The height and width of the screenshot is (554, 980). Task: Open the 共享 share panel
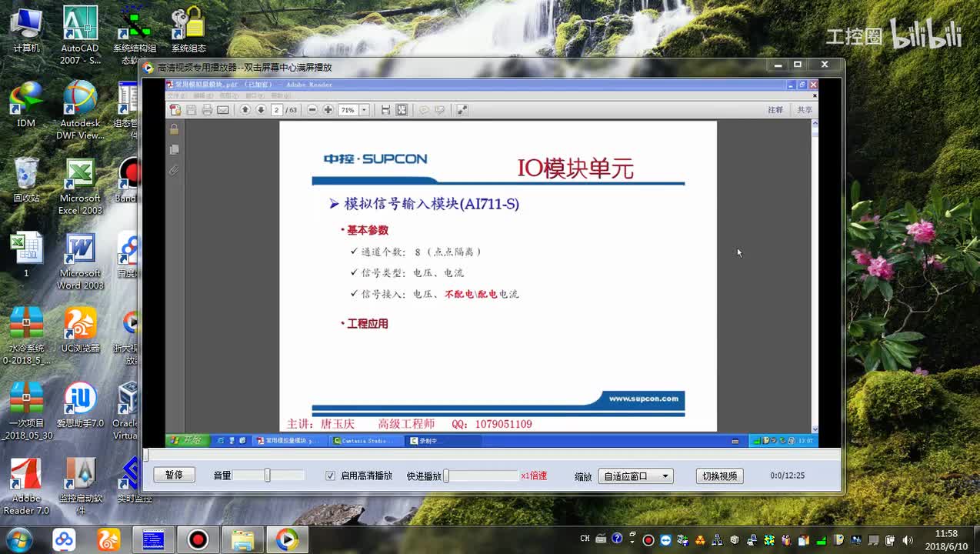pos(805,110)
